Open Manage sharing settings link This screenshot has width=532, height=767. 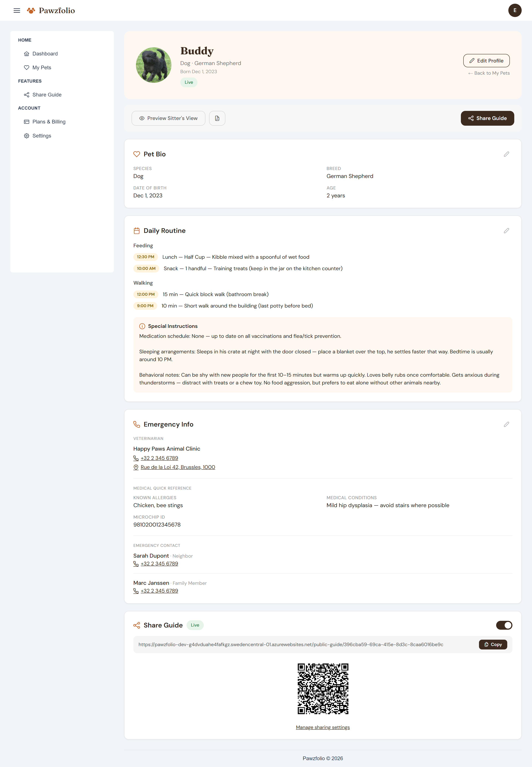[322, 727]
